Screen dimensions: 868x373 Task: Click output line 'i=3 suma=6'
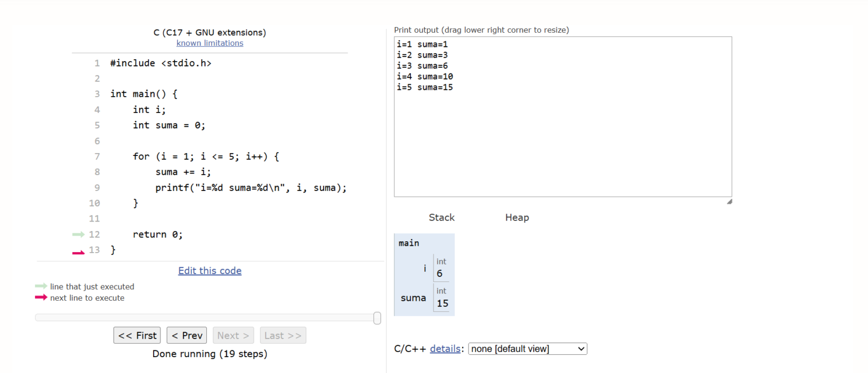point(422,66)
